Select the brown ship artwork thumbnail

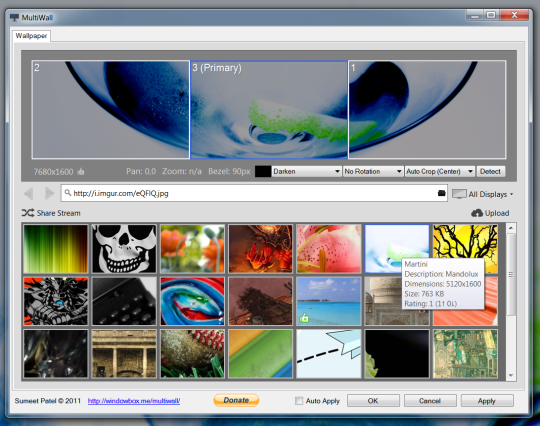pos(260,301)
